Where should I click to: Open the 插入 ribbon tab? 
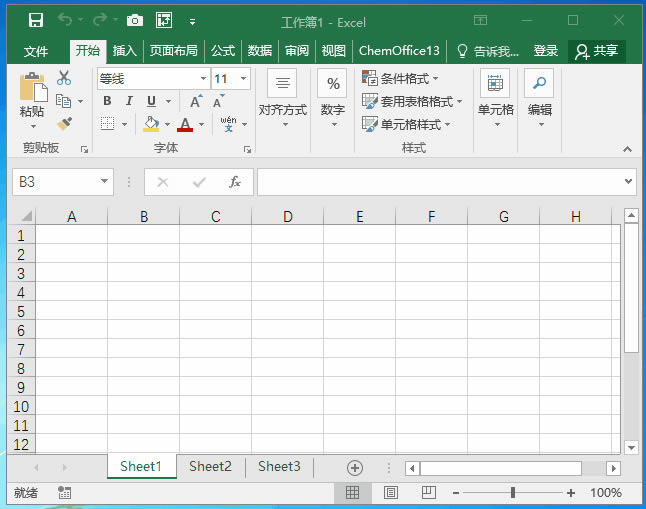(124, 51)
